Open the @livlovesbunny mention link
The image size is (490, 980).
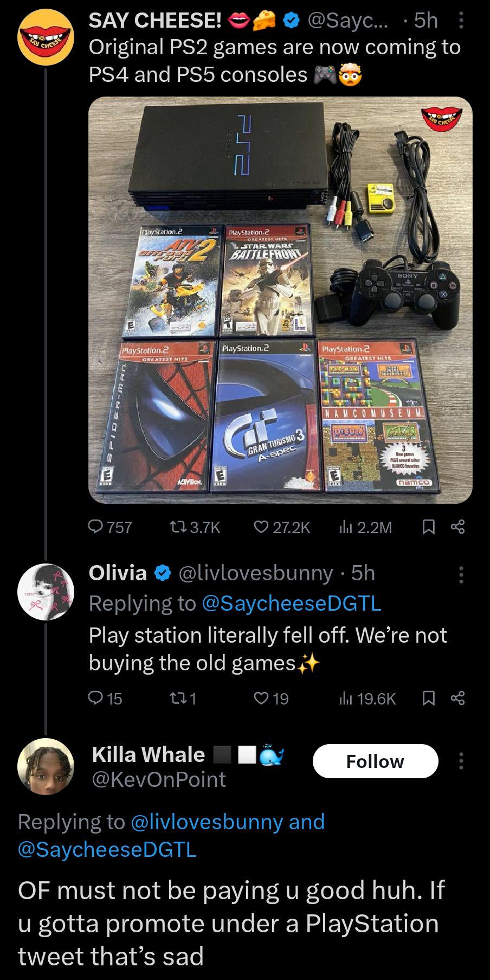click(x=207, y=822)
